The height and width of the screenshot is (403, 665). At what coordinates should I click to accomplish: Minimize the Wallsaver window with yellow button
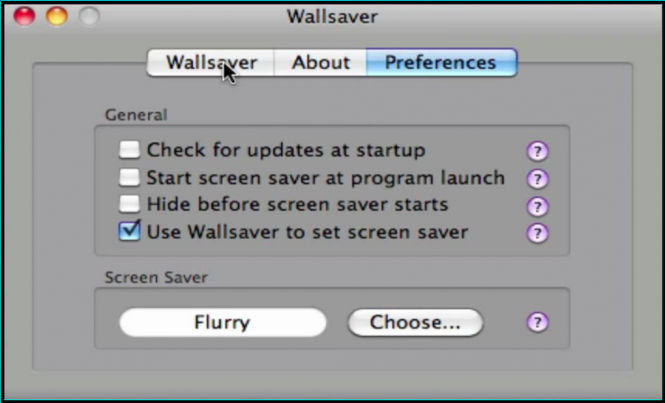click(57, 16)
